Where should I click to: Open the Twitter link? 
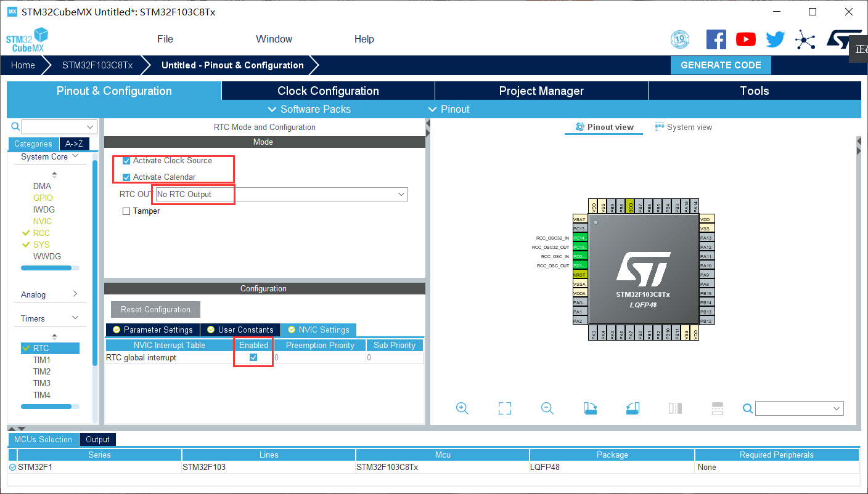click(x=775, y=39)
